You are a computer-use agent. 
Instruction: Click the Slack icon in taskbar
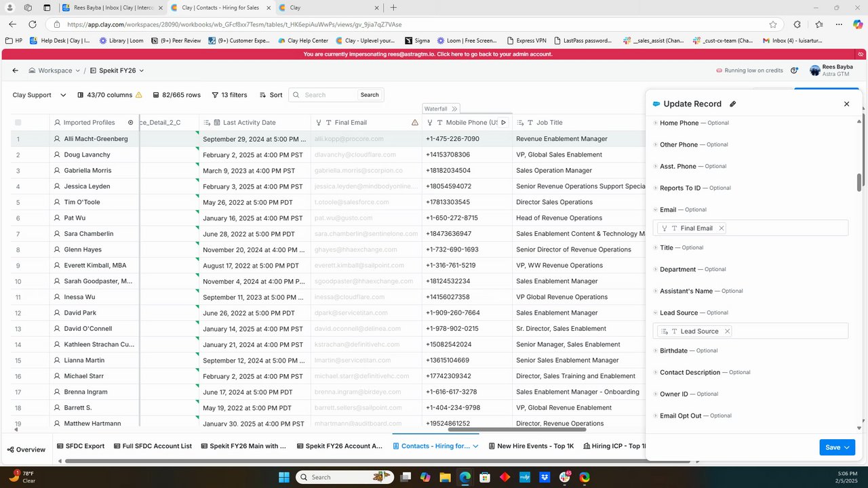click(565, 477)
